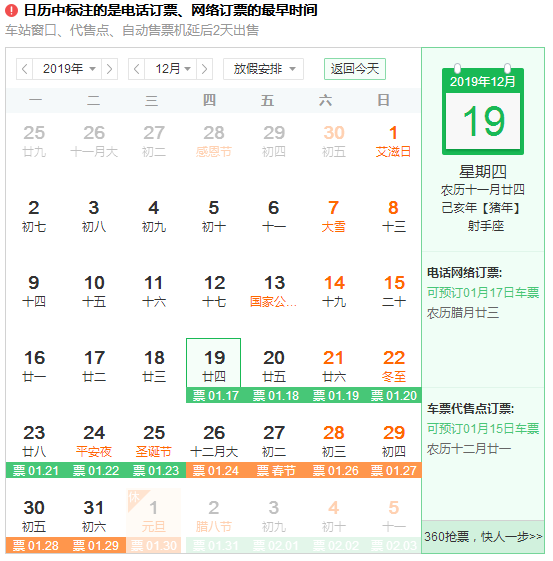The width and height of the screenshot is (553, 561).
Task: Go to previous month arrow
Action: 137,69
